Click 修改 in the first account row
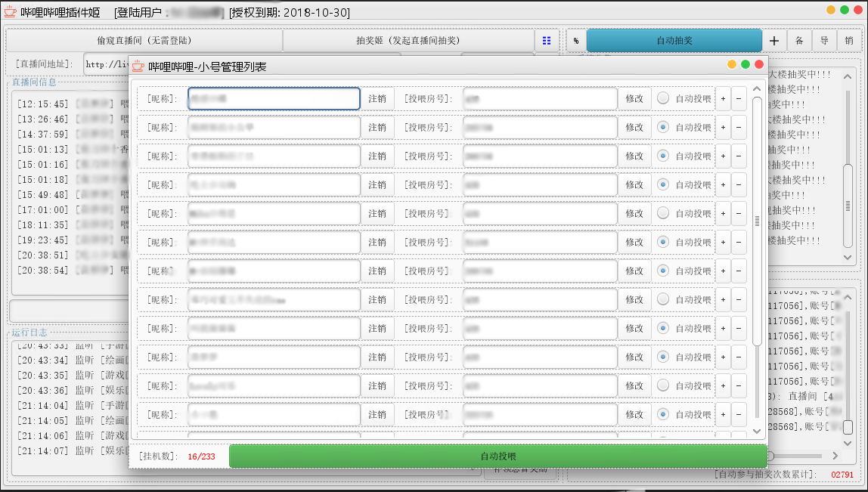This screenshot has width=868, height=492. click(634, 98)
